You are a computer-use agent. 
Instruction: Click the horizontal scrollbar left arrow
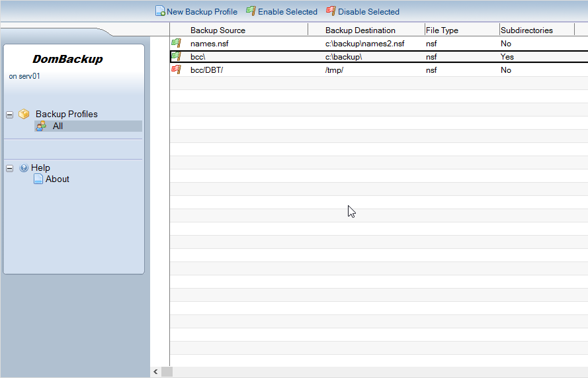pos(155,372)
